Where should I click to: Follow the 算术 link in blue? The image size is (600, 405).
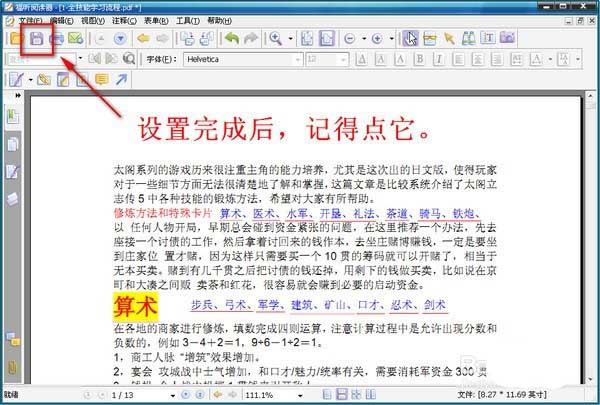pyautogui.click(x=231, y=213)
